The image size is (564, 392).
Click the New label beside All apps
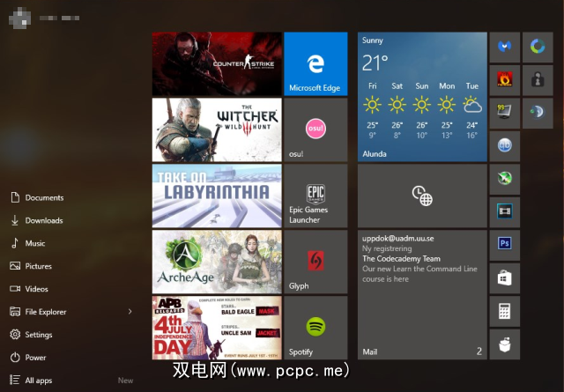(125, 381)
